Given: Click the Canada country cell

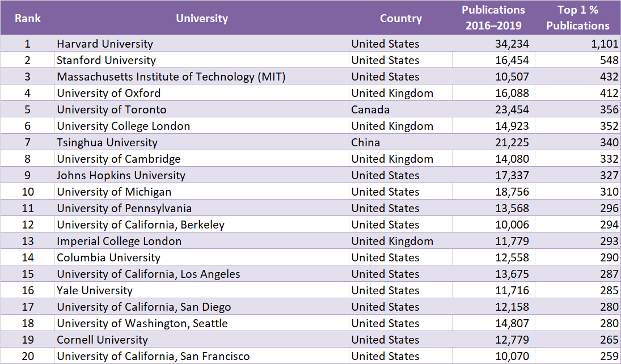Looking at the screenshot, I should point(370,109).
